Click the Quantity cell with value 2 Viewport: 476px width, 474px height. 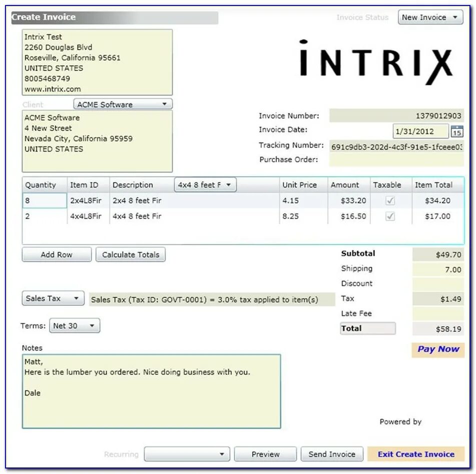pyautogui.click(x=45, y=216)
